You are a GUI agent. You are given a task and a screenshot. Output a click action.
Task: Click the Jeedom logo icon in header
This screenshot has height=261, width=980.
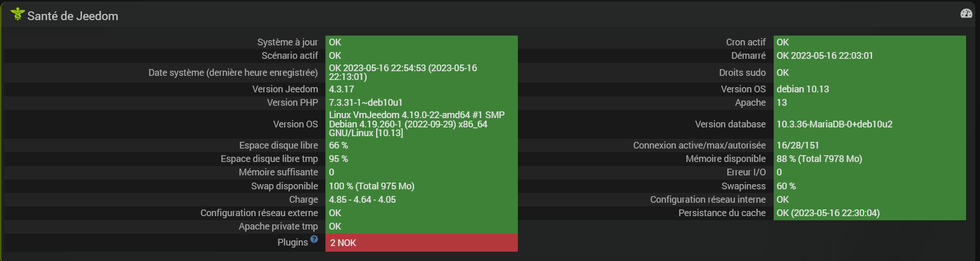tap(17, 14)
